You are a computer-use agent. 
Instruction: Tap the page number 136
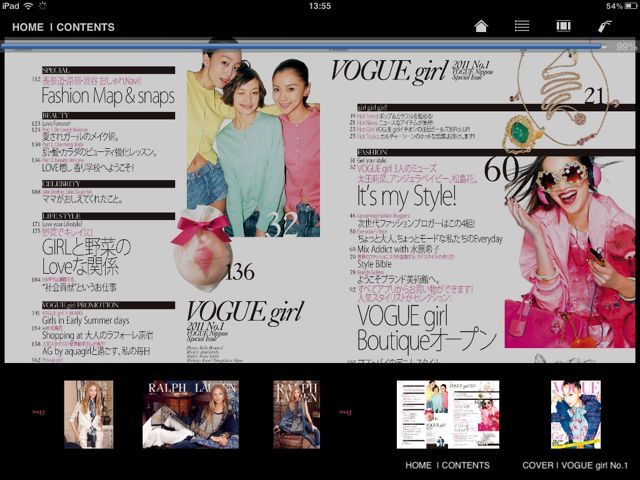(240, 272)
